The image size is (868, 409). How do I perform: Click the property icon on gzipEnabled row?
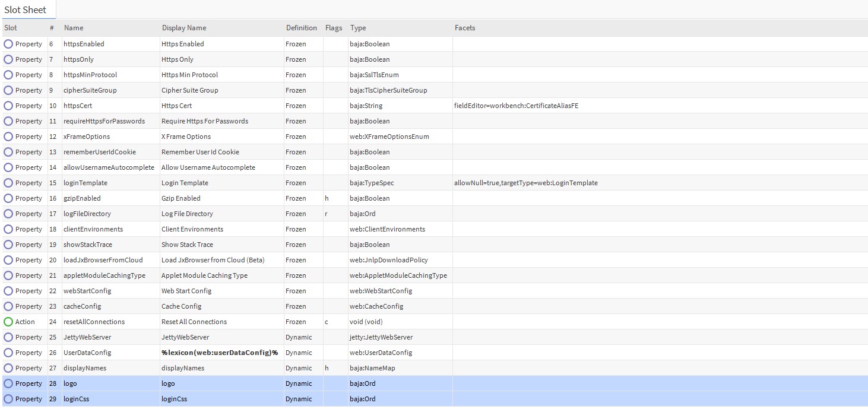coord(8,198)
